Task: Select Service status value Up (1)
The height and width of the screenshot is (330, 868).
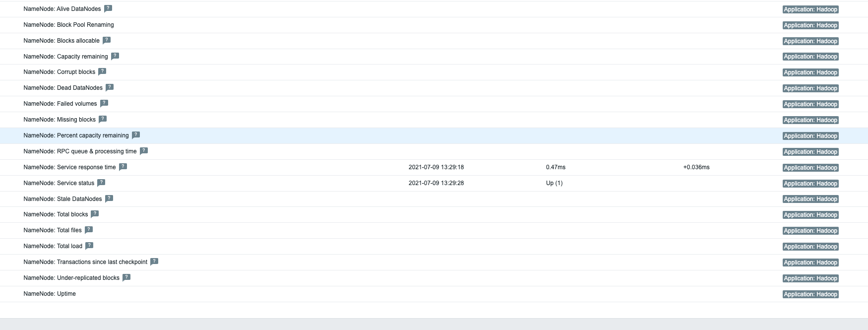Action: [554, 183]
